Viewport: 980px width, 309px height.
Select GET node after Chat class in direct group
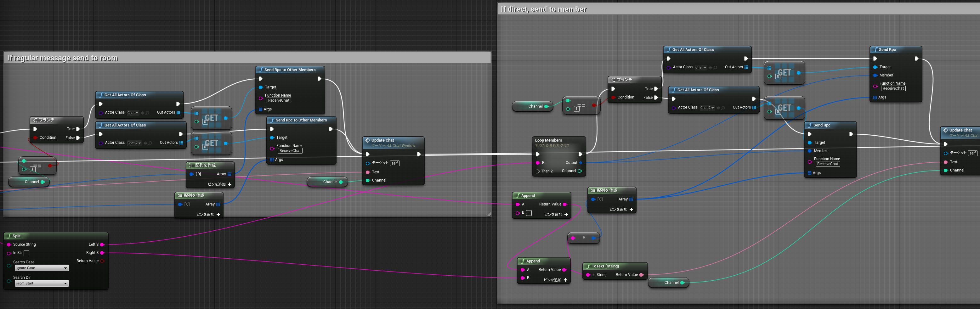point(785,73)
